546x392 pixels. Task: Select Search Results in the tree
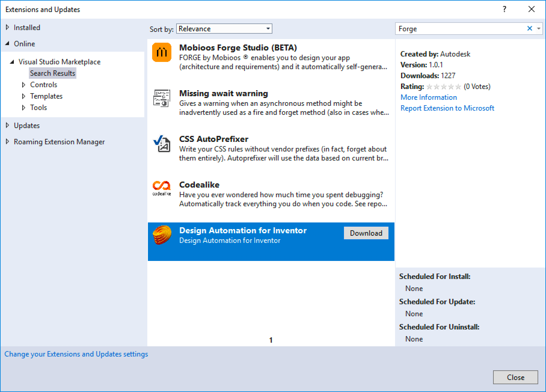[x=53, y=73]
